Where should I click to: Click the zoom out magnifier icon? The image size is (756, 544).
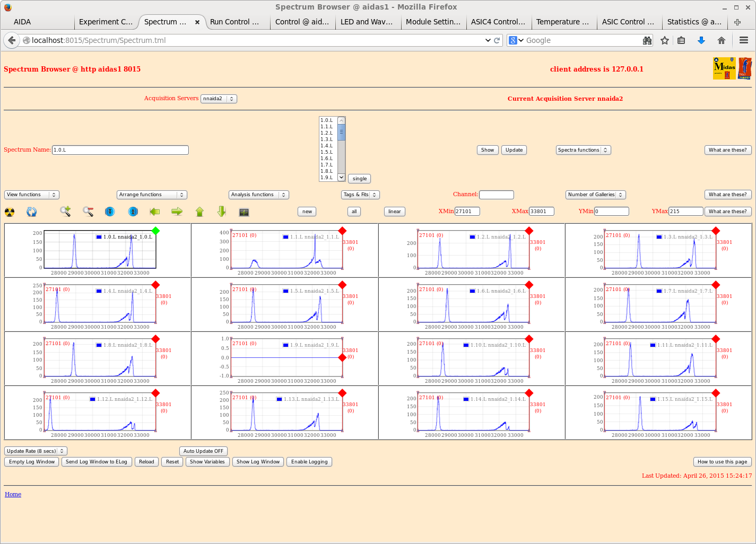[88, 212]
